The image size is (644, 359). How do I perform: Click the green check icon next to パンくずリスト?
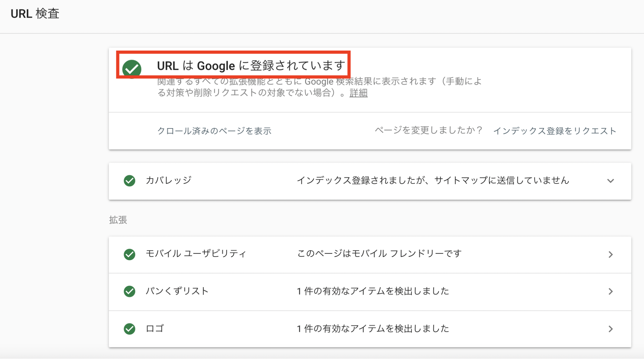click(130, 291)
